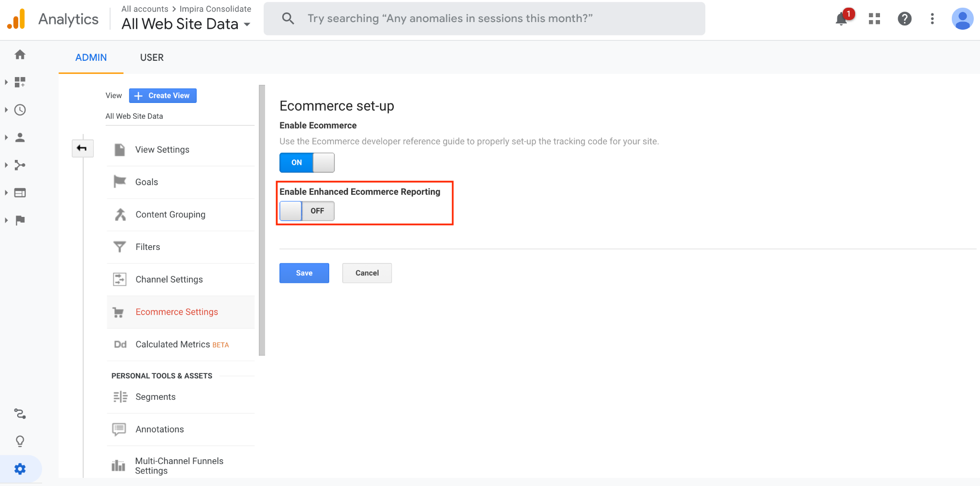This screenshot has width=980, height=486.
Task: Click the Goals flag icon
Action: (x=120, y=182)
